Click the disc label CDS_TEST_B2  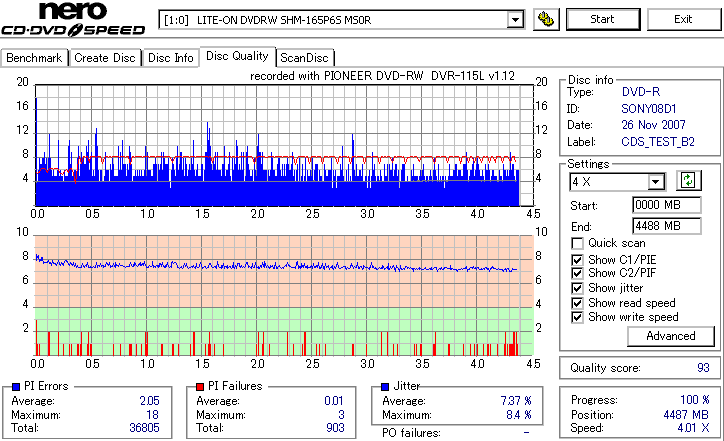click(658, 142)
